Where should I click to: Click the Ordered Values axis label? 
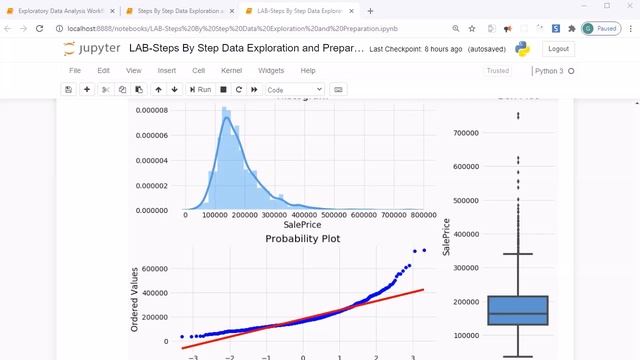point(134,300)
